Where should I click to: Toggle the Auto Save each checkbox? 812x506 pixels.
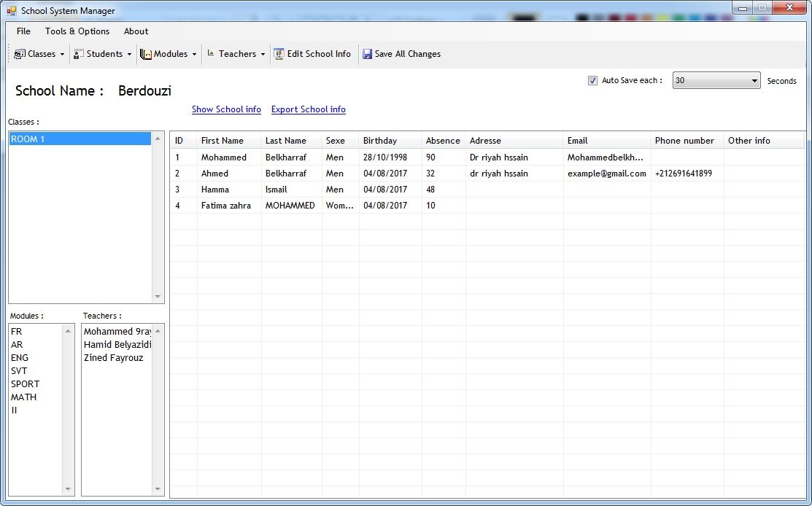click(x=592, y=81)
